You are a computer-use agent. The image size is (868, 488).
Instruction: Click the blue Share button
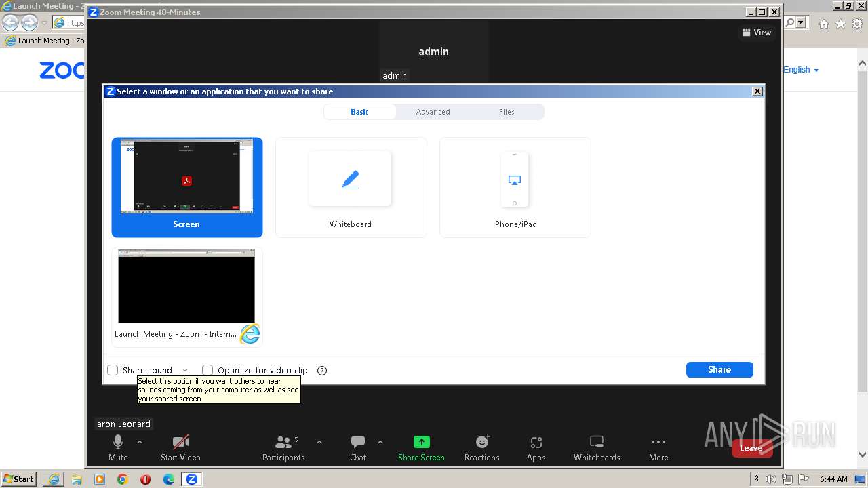coord(719,369)
